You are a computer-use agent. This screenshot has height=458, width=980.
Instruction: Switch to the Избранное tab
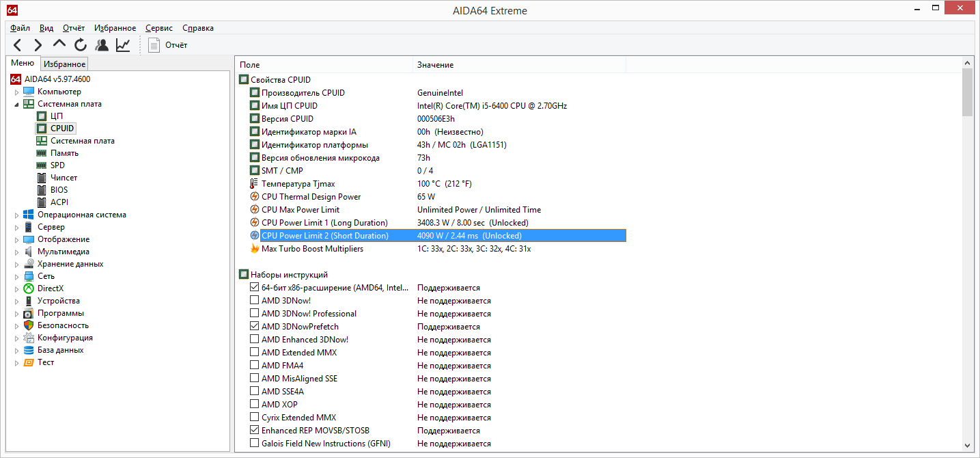click(64, 64)
